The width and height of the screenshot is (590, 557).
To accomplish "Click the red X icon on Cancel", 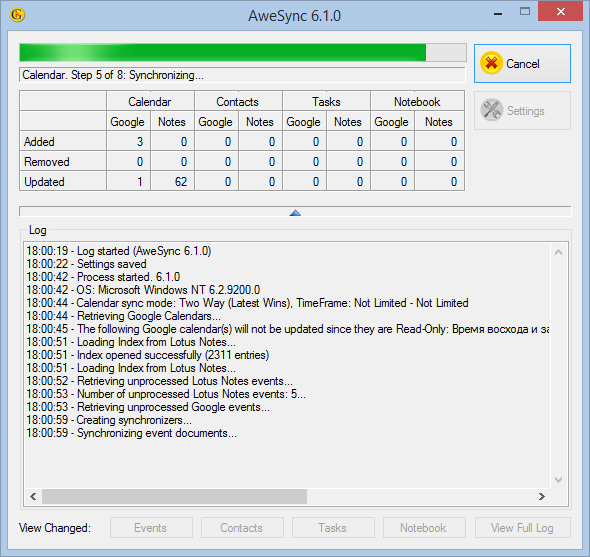I will (x=491, y=63).
